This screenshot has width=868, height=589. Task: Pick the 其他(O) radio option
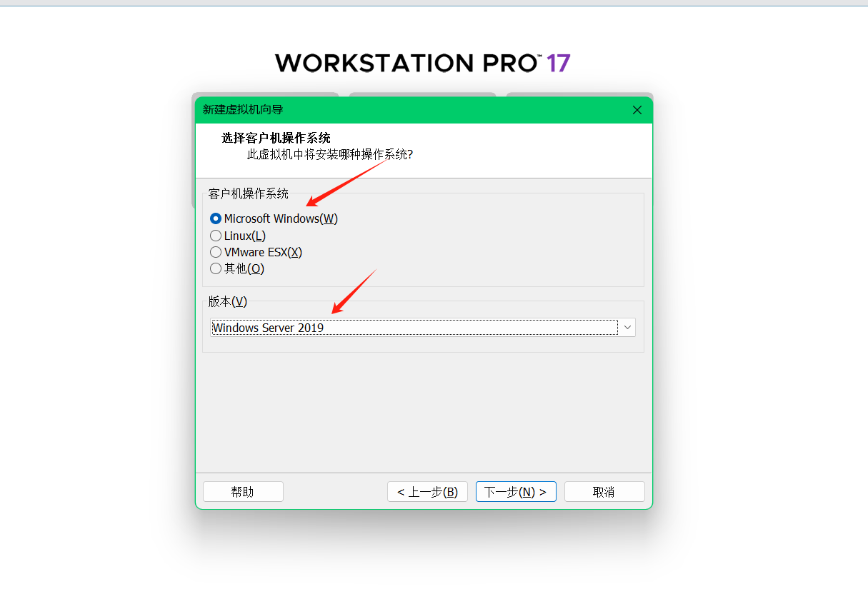(x=216, y=268)
